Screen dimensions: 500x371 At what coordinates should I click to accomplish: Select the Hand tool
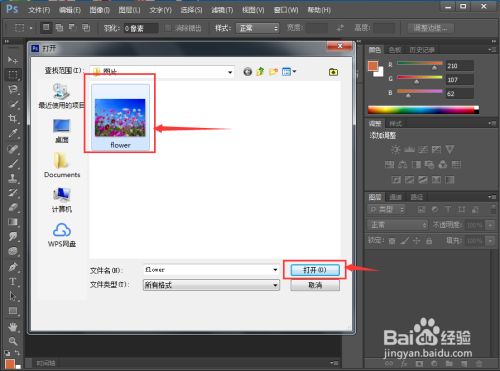13,327
